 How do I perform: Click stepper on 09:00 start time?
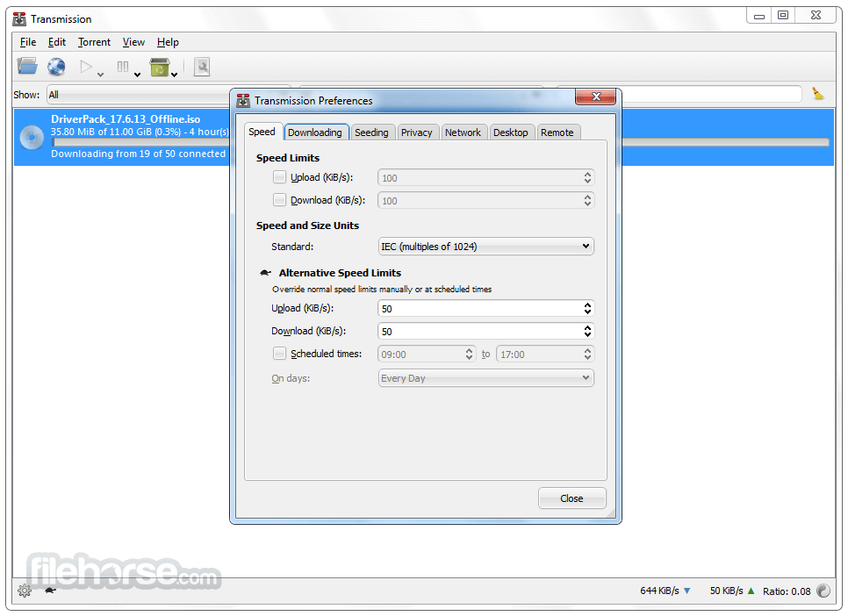click(469, 354)
